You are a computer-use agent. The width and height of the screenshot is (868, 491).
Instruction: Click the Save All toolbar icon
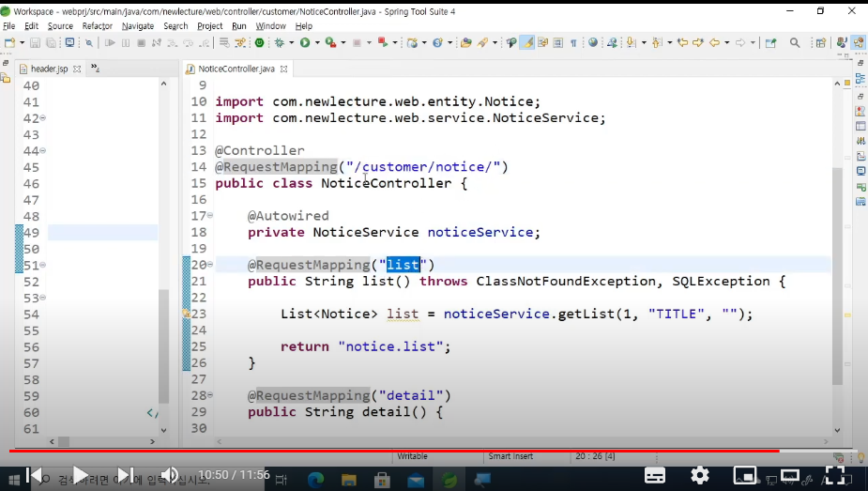coord(51,42)
